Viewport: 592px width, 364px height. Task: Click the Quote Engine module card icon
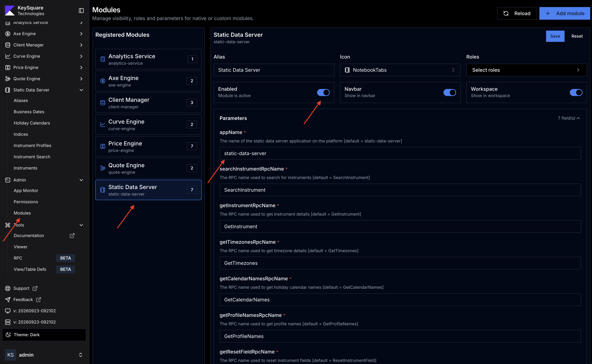(x=103, y=168)
